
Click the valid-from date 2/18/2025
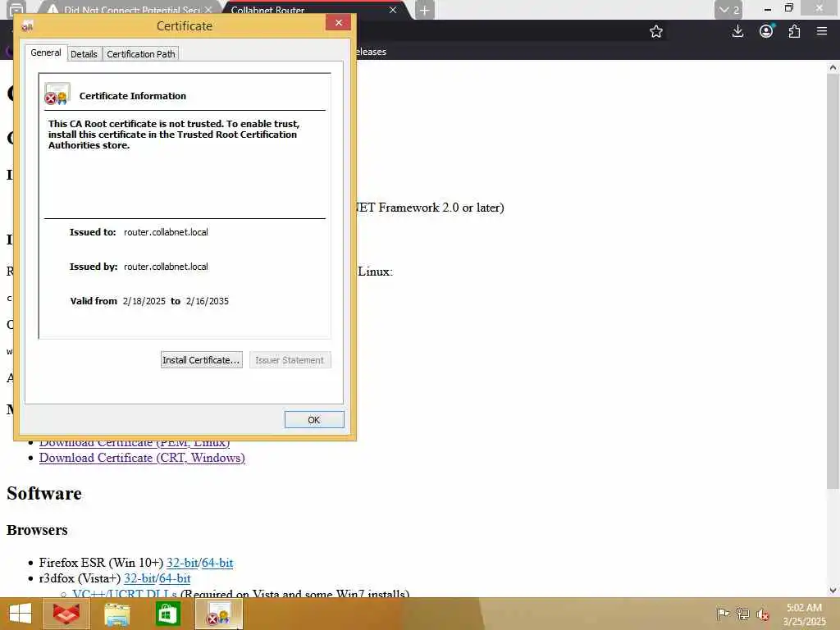click(144, 301)
